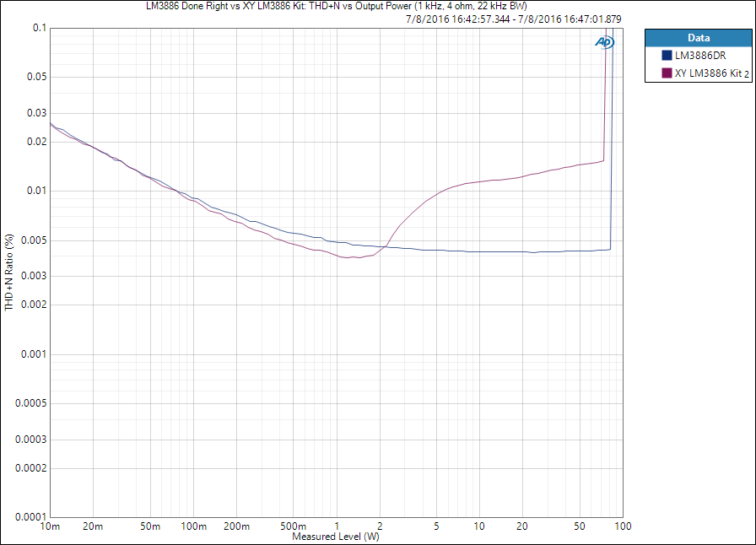This screenshot has height=545, width=756.
Task: Click the 0.001 value on Y axis
Action: pyautogui.click(x=34, y=354)
